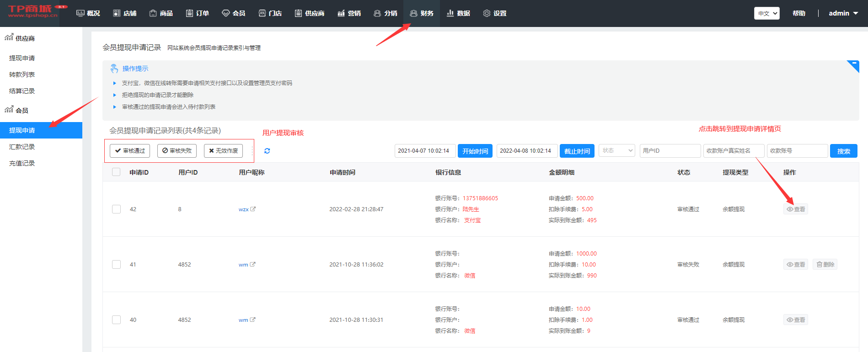This screenshot has width=868, height=352.
Task: Collapse the operation tips panel corner icon
Action: pyautogui.click(x=853, y=65)
